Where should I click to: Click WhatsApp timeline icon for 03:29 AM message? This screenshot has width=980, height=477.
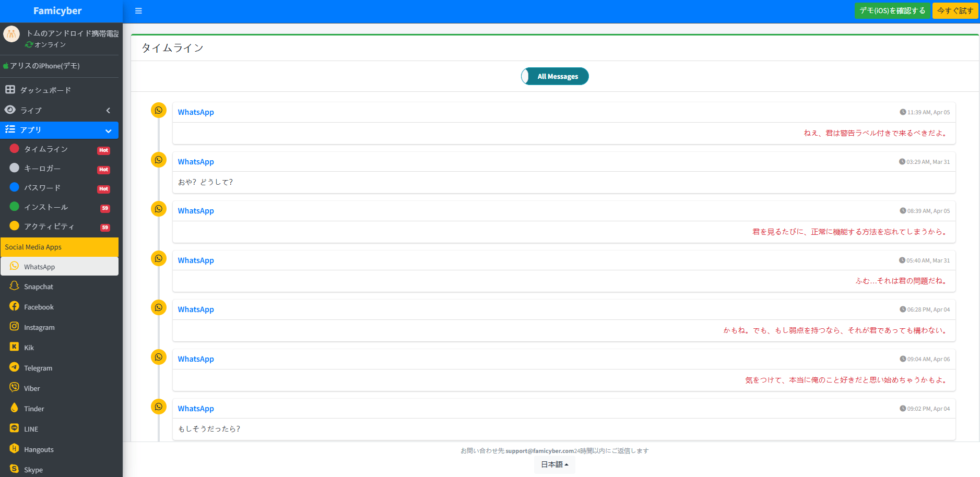point(159,160)
